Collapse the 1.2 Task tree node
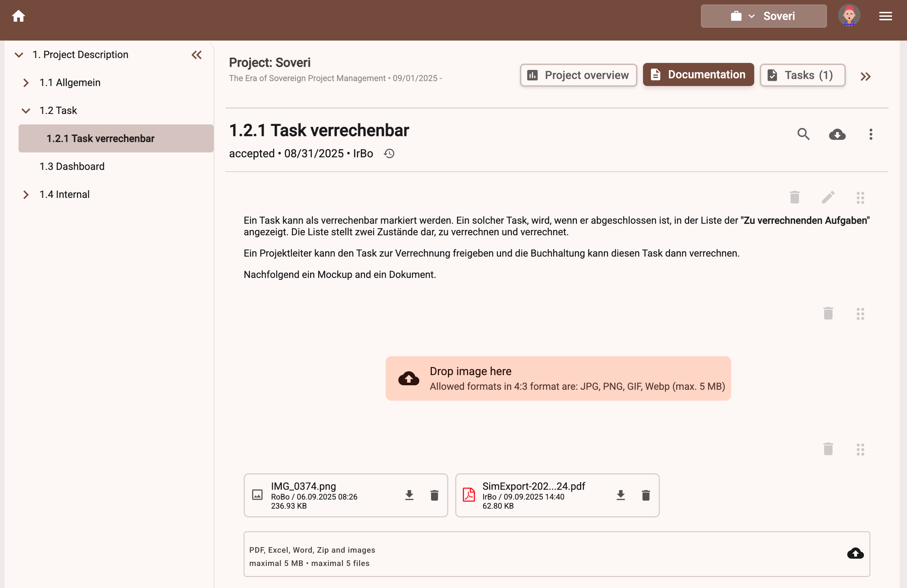The height and width of the screenshot is (588, 907). pos(26,111)
